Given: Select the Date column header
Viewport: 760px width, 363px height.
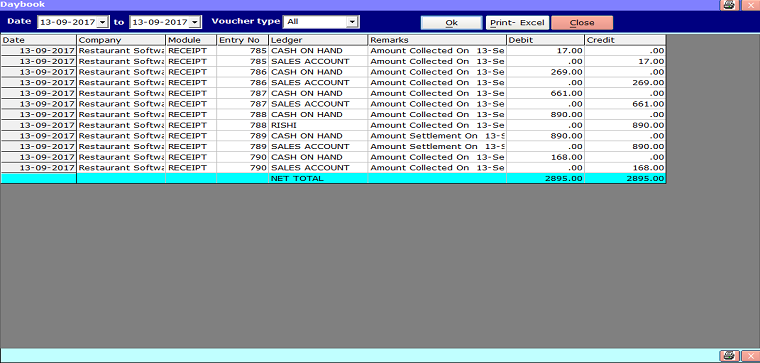Looking at the screenshot, I should [x=39, y=40].
